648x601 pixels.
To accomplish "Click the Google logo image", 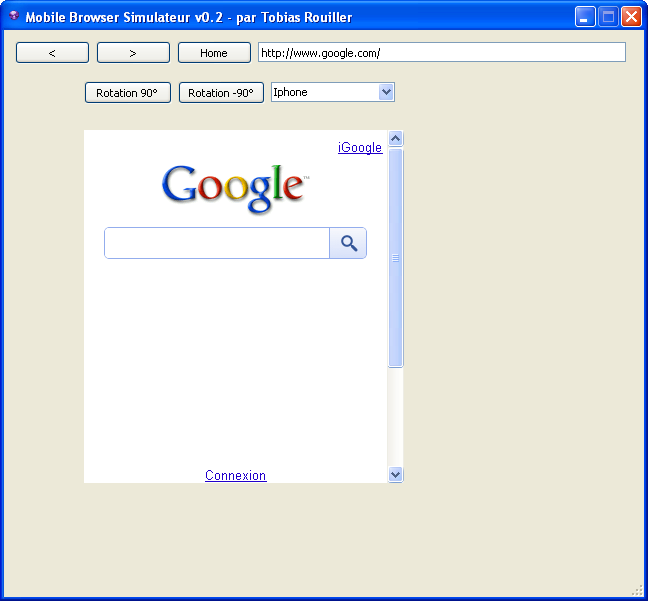I will (x=235, y=188).
